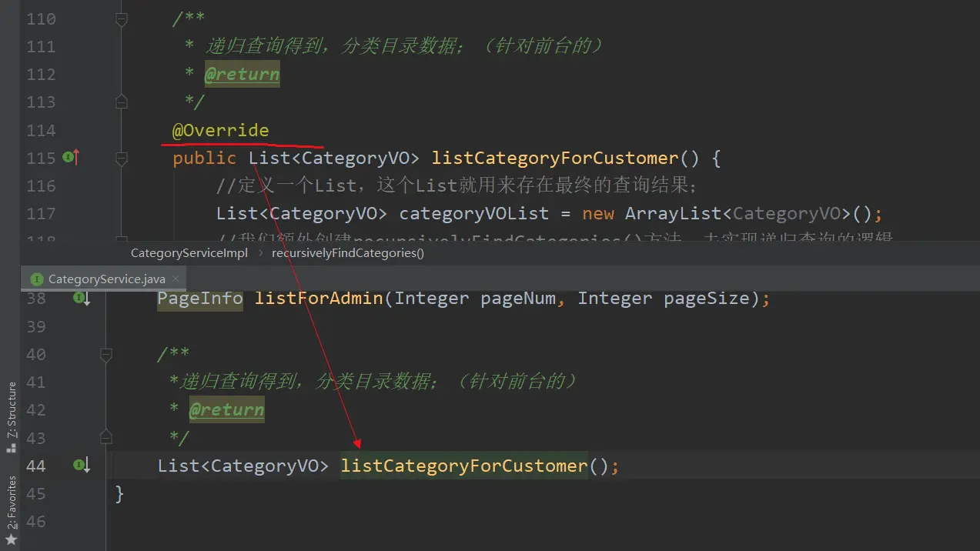Click the implements gutter icon on line 115
Image resolution: width=980 pixels, height=551 pixels.
(x=71, y=158)
